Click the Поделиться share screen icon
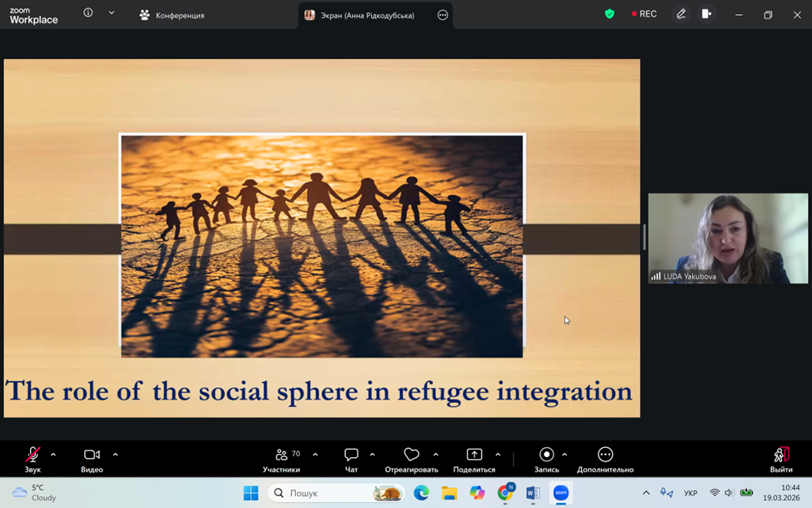The image size is (812, 508). pos(474,455)
